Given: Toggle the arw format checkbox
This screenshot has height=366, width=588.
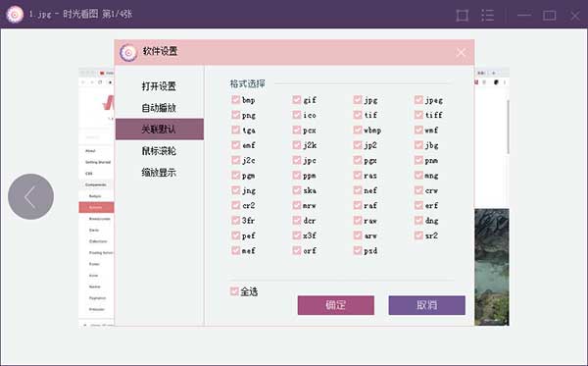Looking at the screenshot, I should pyautogui.click(x=358, y=235).
